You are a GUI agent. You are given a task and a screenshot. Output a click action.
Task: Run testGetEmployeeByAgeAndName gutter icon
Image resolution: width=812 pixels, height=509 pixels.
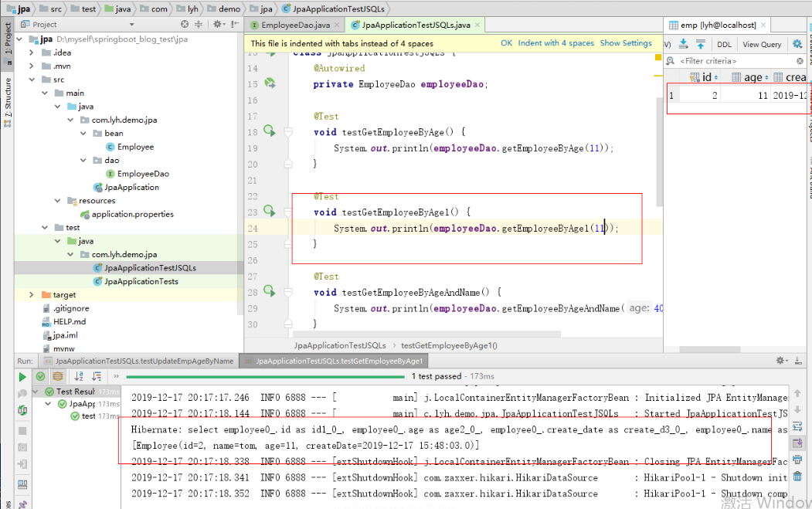pyautogui.click(x=270, y=291)
